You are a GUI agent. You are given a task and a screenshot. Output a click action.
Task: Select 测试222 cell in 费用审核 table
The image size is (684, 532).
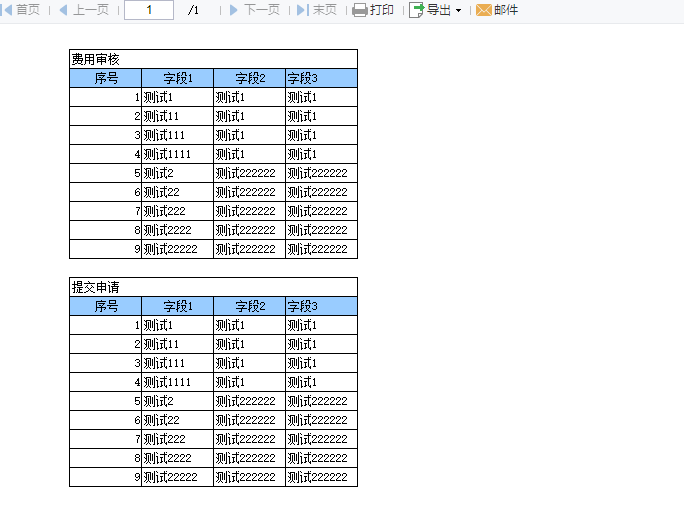(178, 211)
